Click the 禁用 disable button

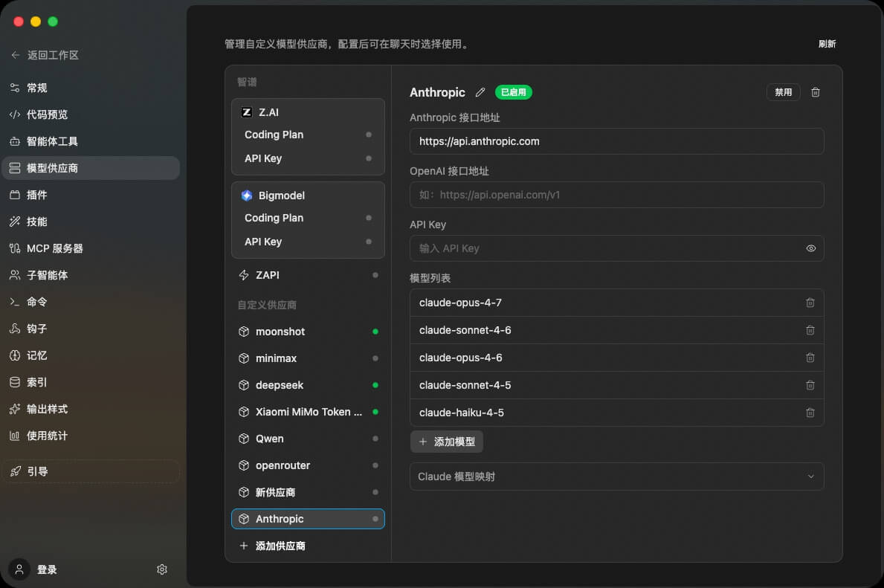(783, 92)
